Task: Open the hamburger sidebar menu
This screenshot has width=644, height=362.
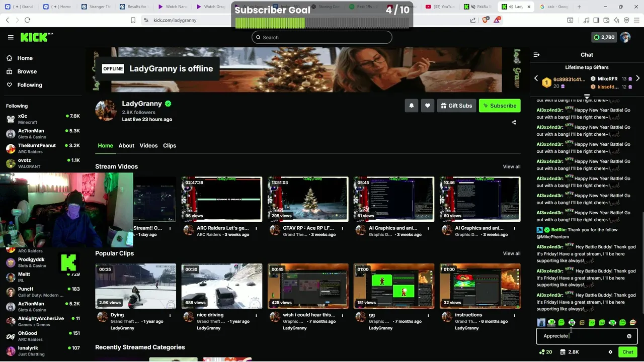Action: (x=11, y=37)
